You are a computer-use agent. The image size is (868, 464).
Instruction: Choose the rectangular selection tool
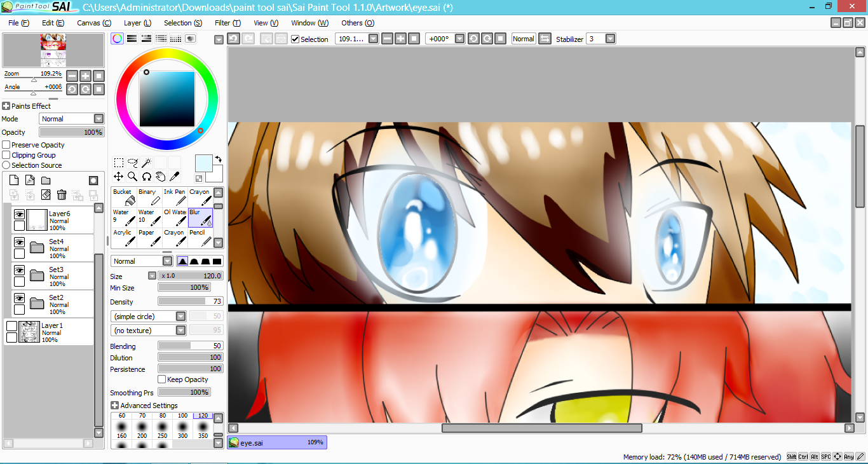[119, 163]
